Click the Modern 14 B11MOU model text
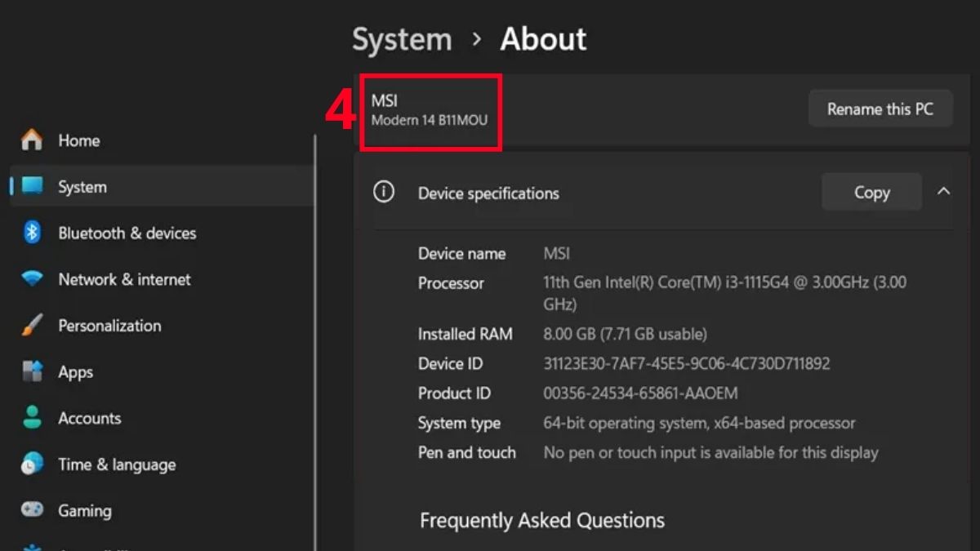The height and width of the screenshot is (551, 980). coord(430,121)
